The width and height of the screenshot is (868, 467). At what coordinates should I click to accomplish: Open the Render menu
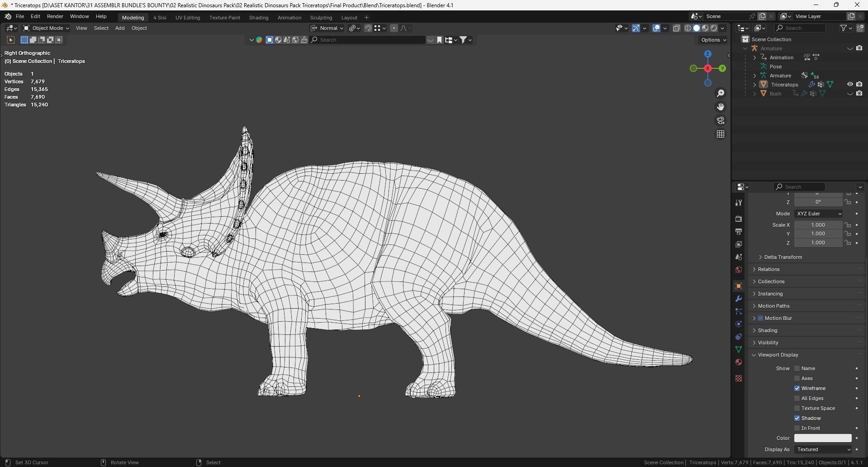point(55,16)
